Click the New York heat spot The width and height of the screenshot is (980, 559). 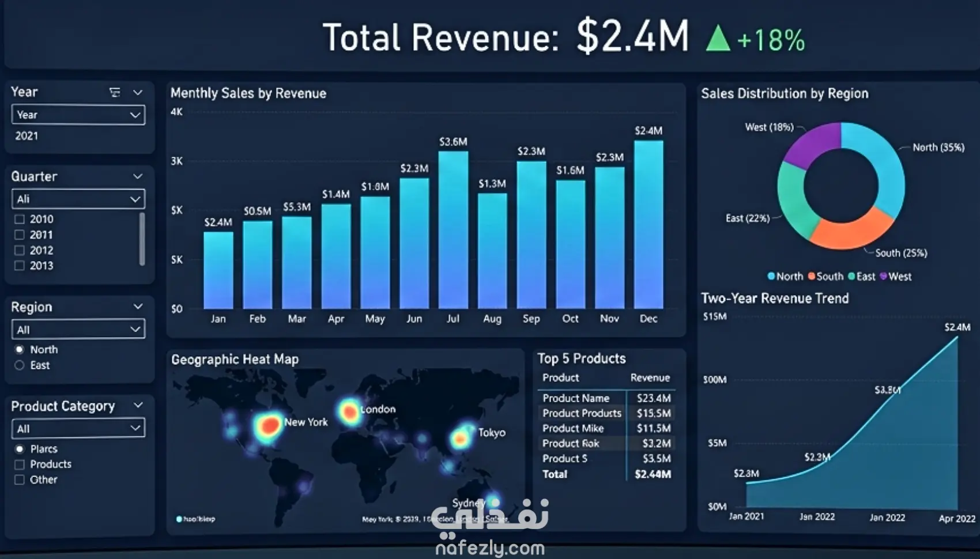click(267, 426)
